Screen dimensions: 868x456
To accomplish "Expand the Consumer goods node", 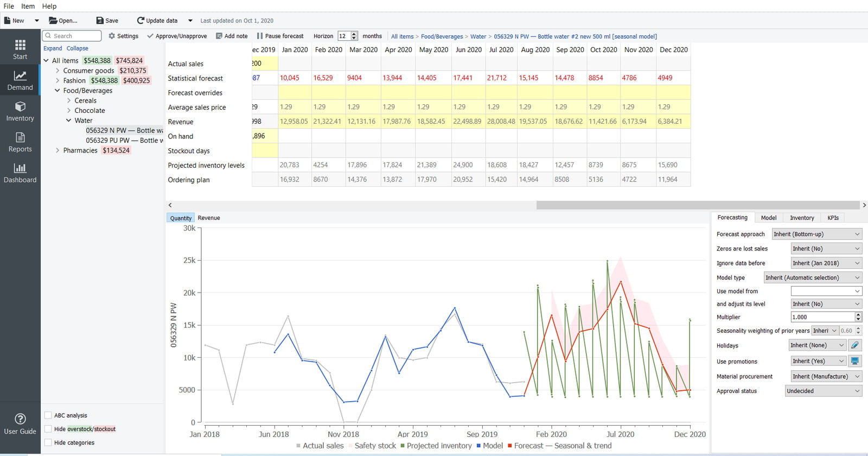I will (x=58, y=71).
